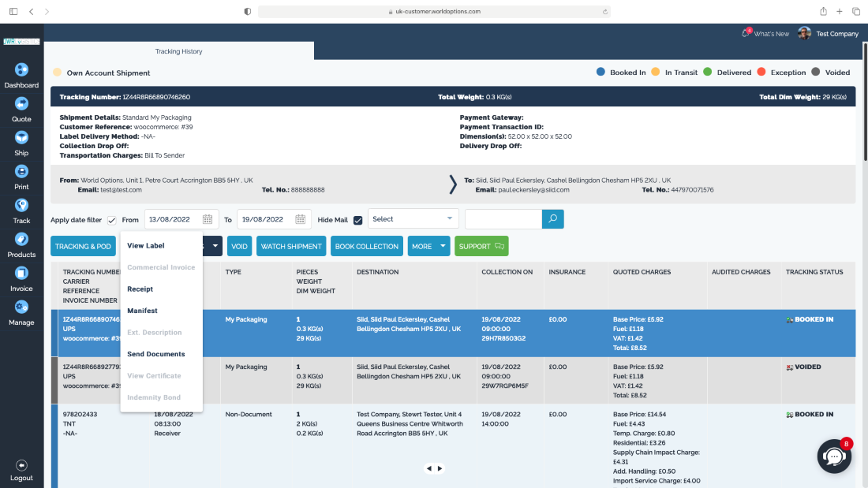
Task: Select Send Documents menu entry
Action: (x=156, y=355)
